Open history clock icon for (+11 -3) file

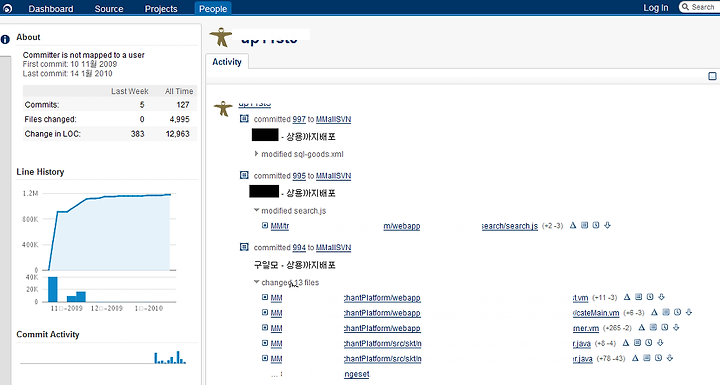[650, 297]
